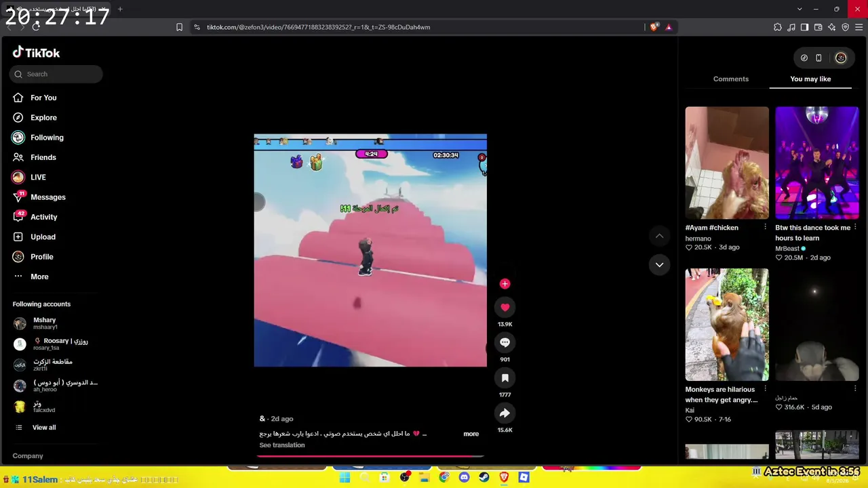Screen dimensions: 868x488
Task: Open comments via the speech bubble icon
Action: 505,343
